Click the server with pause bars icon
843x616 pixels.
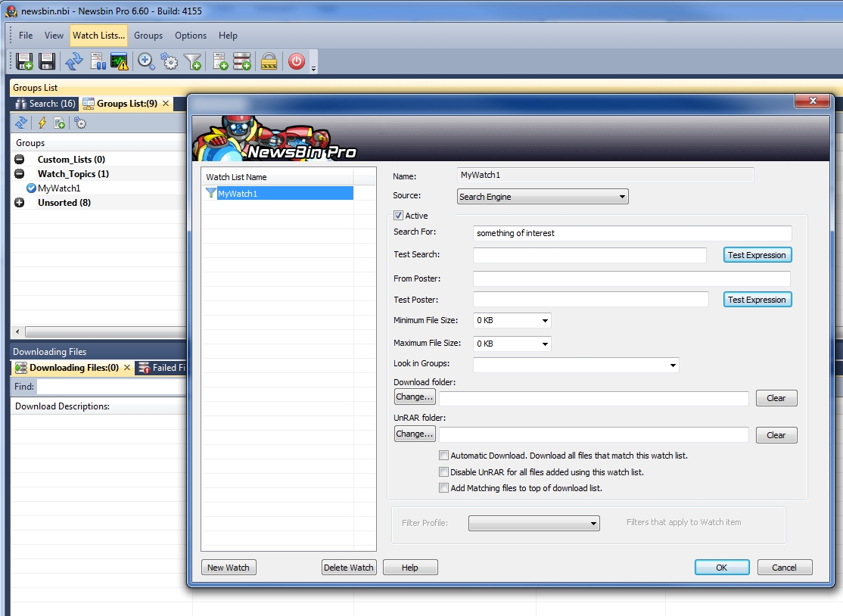pyautogui.click(x=98, y=62)
